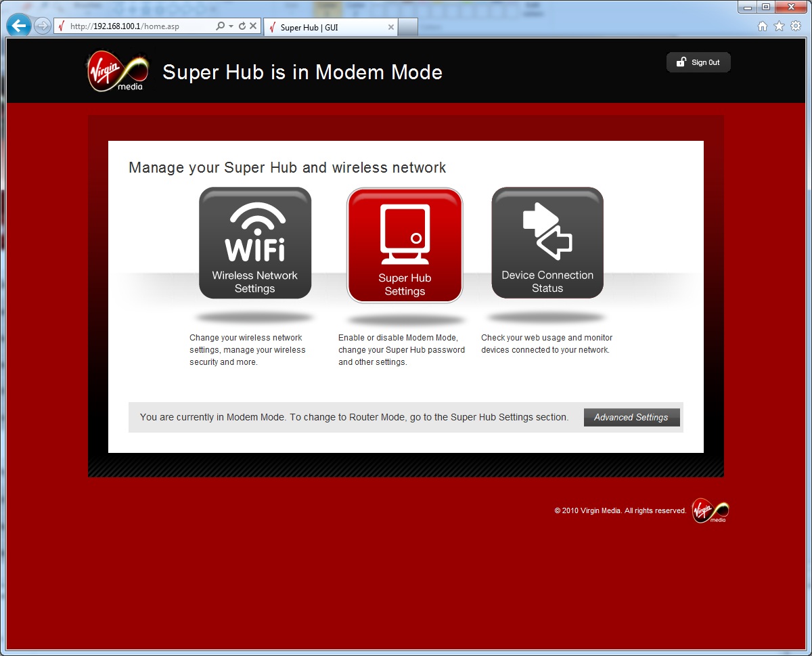Click the stop loading X icon in the address bar

[253, 26]
